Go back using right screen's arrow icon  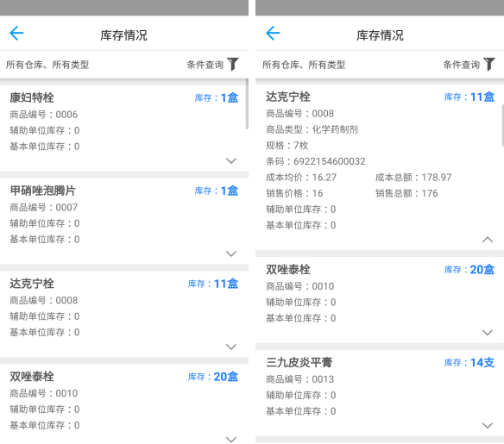273,33
